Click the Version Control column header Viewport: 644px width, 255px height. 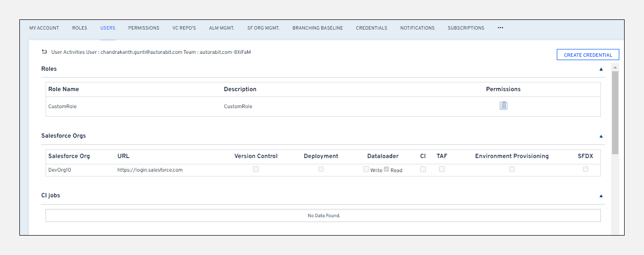point(256,156)
